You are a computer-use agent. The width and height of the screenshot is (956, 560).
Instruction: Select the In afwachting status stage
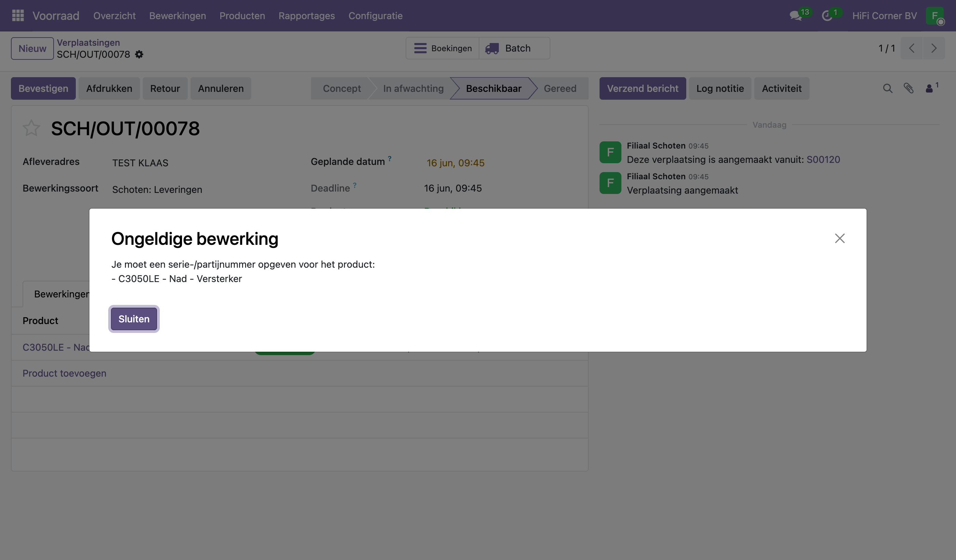[413, 88]
